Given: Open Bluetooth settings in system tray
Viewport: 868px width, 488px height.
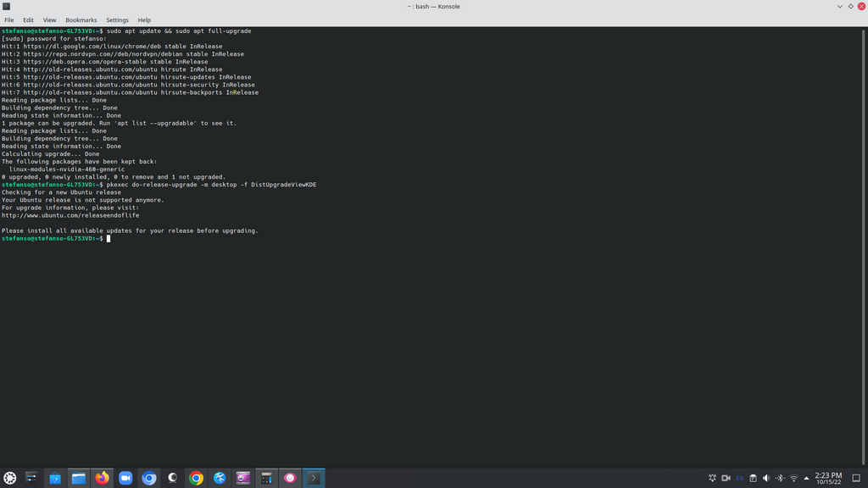Looking at the screenshot, I should click(x=780, y=478).
